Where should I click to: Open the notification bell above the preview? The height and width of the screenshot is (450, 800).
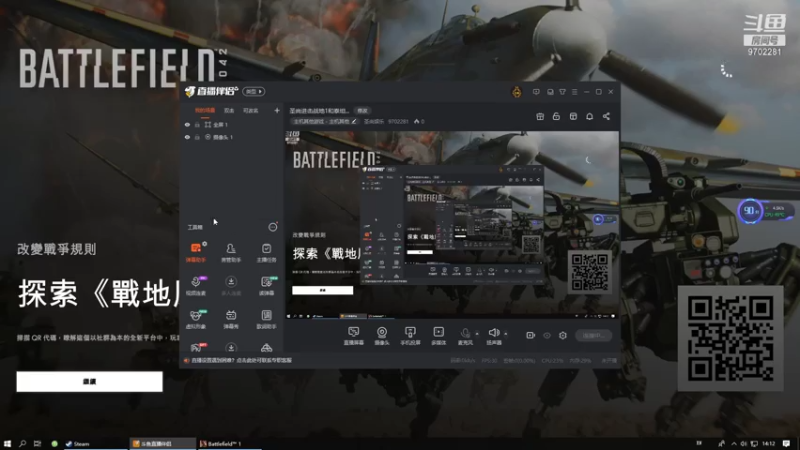click(589, 116)
